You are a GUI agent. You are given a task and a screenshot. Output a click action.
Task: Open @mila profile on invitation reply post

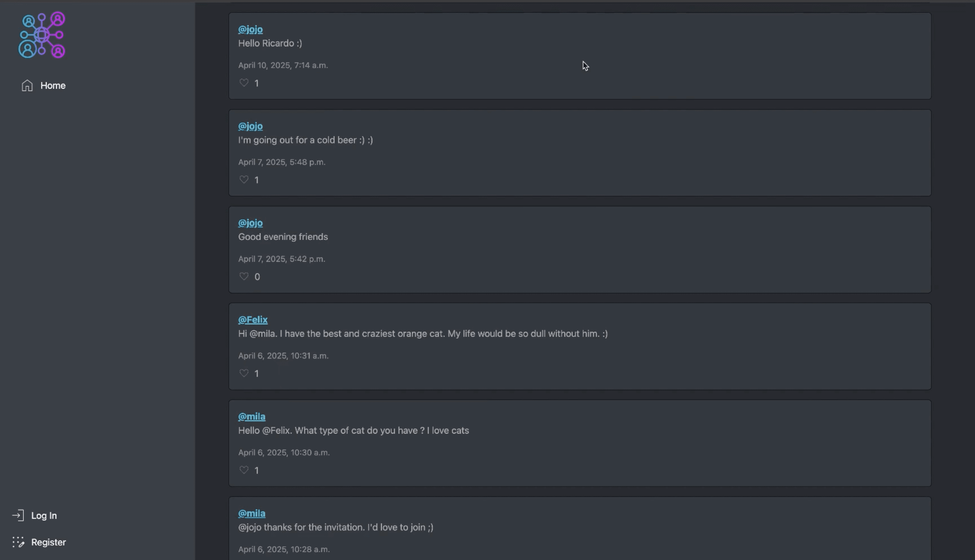tap(251, 513)
